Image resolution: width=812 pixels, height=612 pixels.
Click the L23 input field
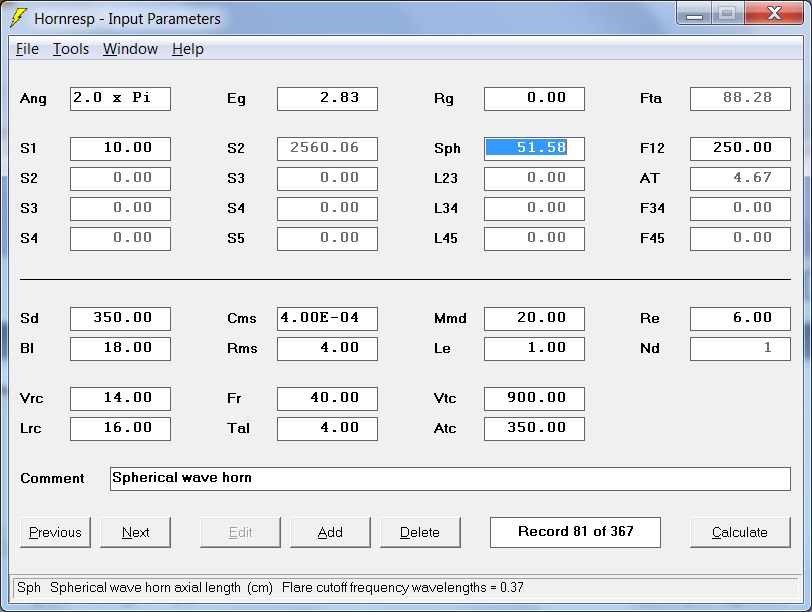point(534,179)
